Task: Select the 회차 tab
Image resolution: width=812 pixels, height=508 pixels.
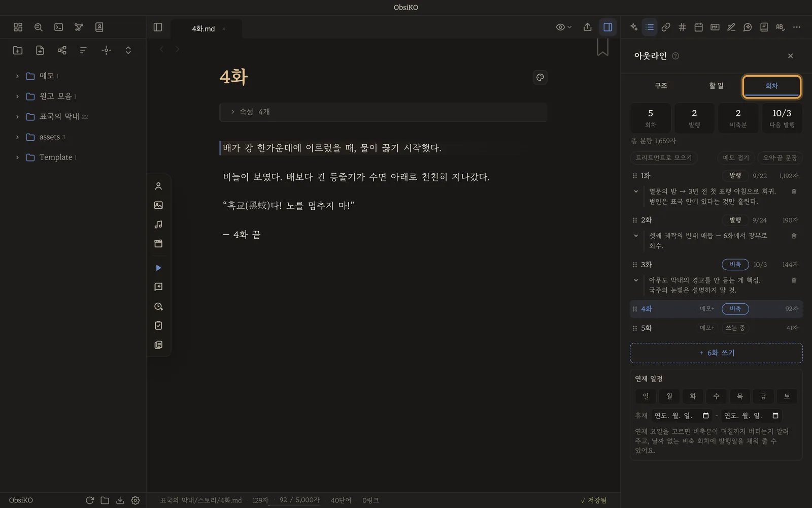Action: [x=771, y=86]
